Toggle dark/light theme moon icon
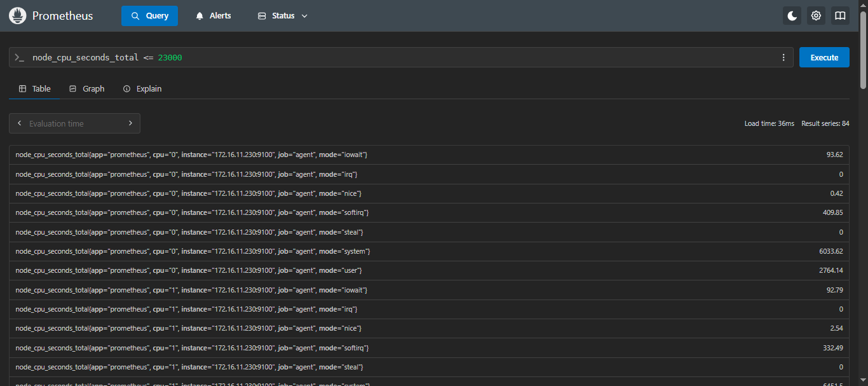868x386 pixels. [x=792, y=16]
